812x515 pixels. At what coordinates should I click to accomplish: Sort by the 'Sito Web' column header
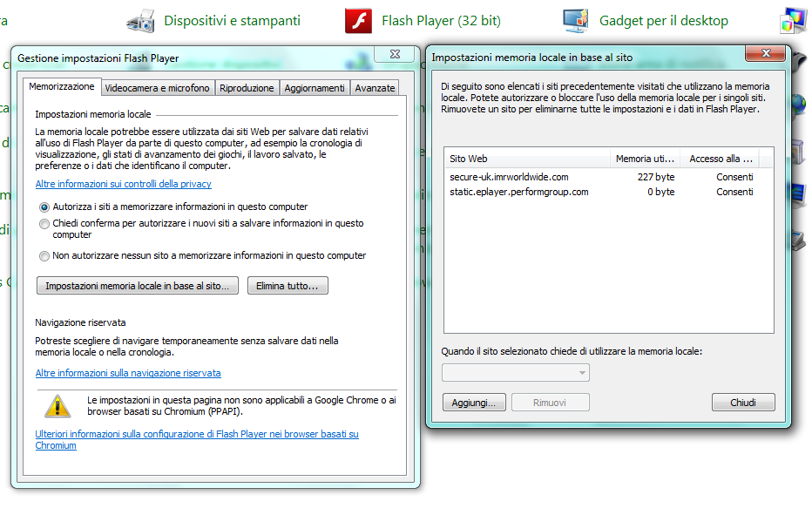click(527, 159)
